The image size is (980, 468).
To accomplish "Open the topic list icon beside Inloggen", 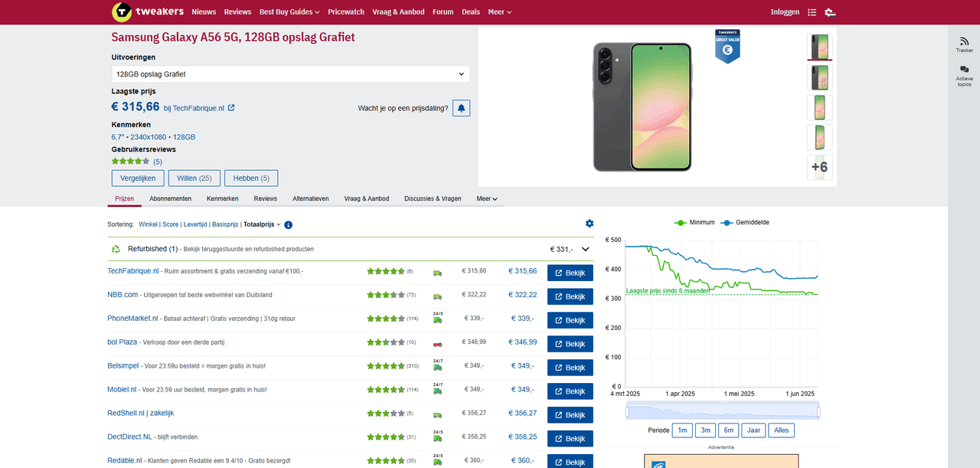I will pyautogui.click(x=812, y=11).
